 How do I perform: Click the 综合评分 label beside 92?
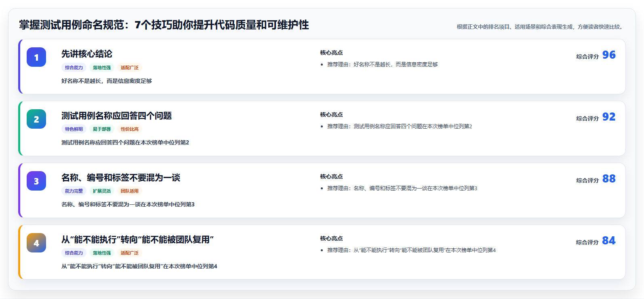point(587,119)
